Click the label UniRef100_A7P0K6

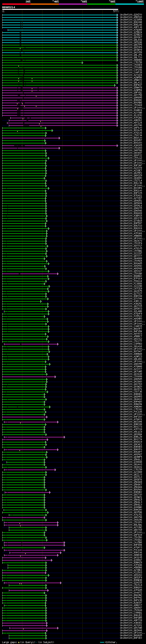click(131, 233)
